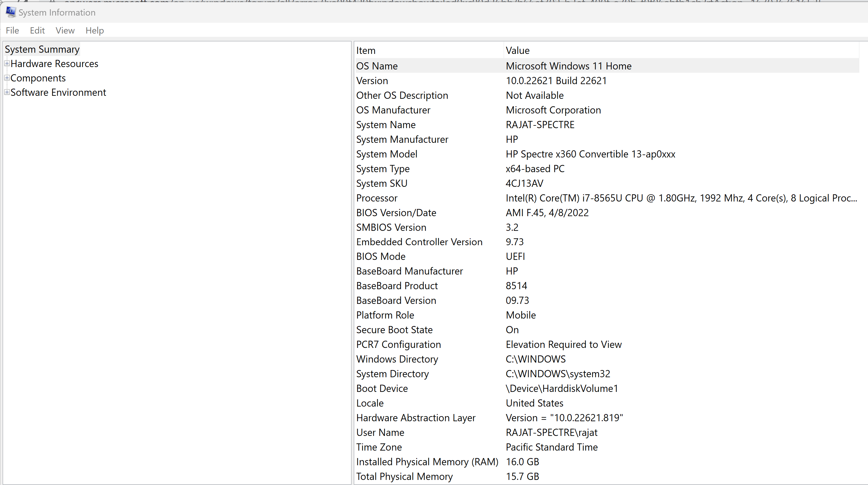Select the System SKU row
The image size is (868, 485).
tap(607, 183)
